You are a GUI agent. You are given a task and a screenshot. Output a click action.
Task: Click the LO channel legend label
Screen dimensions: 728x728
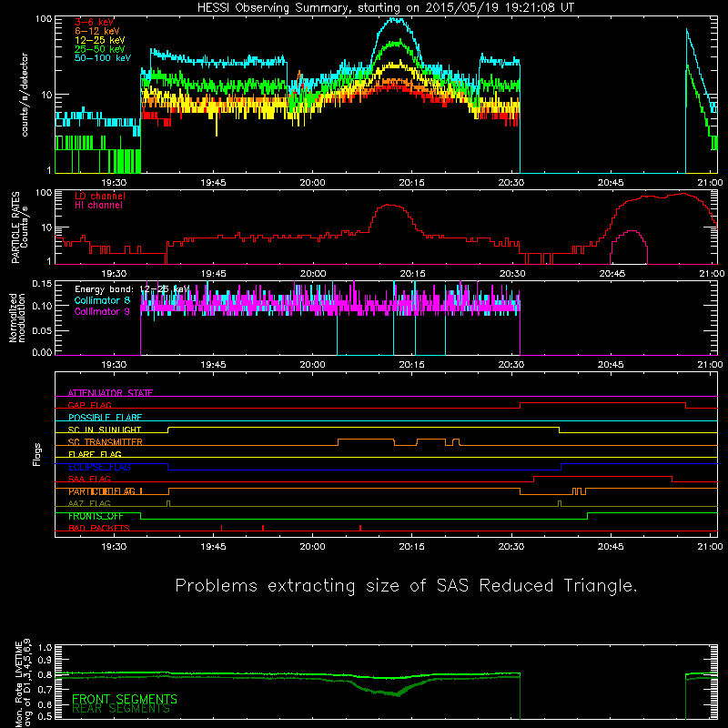100,196
